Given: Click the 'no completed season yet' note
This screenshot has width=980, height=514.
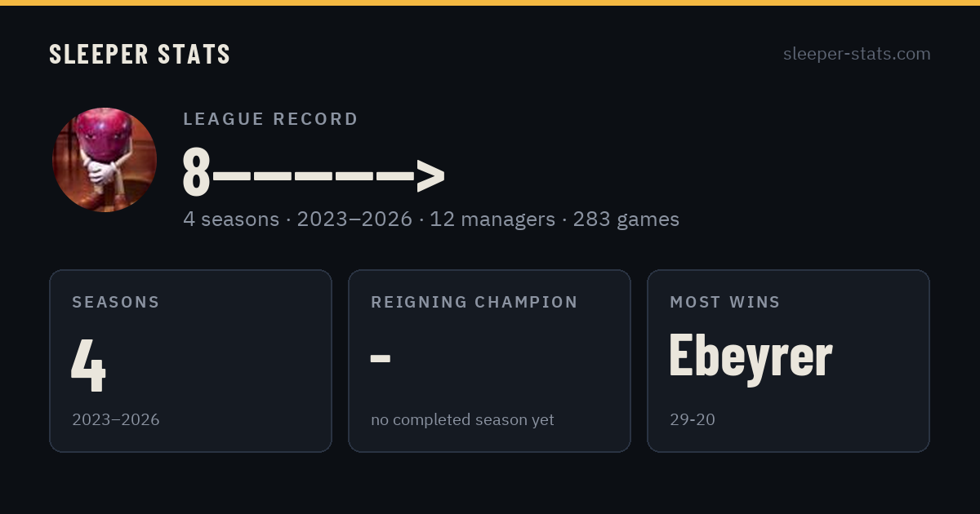Looking at the screenshot, I should tap(462, 419).
